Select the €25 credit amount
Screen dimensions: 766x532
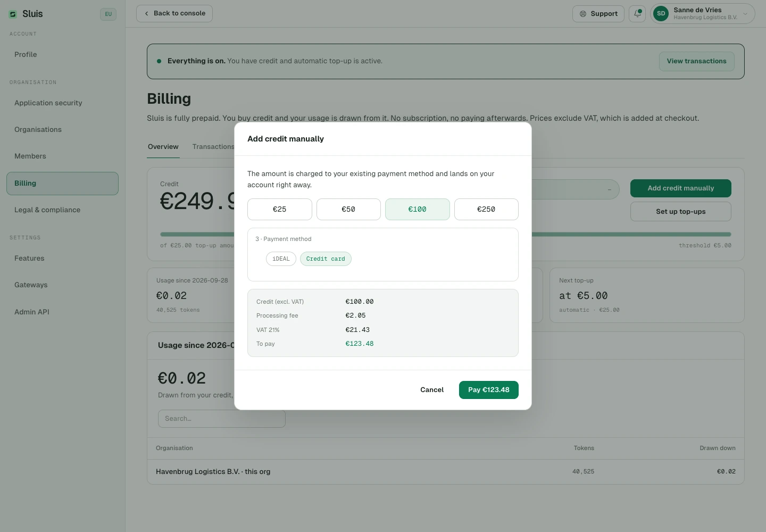click(x=280, y=209)
